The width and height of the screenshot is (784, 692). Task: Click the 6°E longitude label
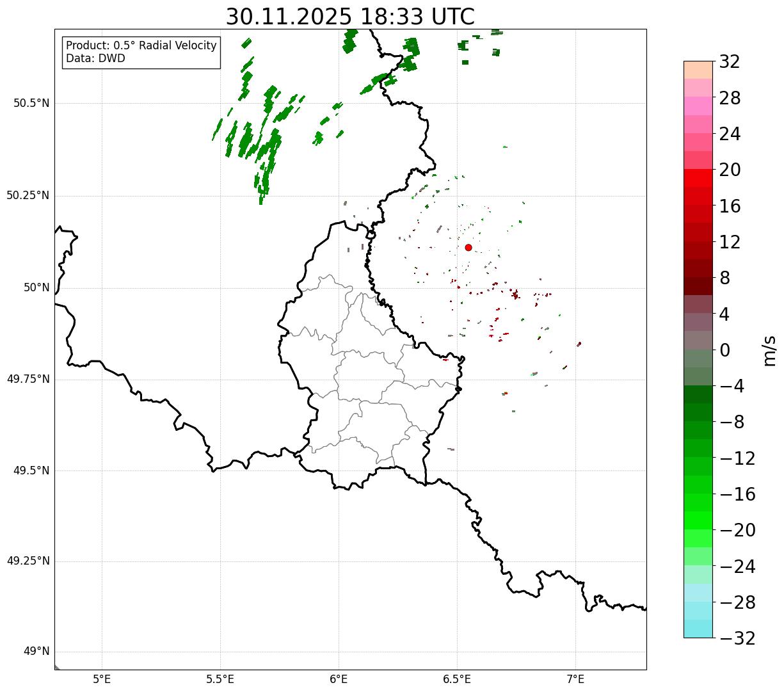click(339, 679)
